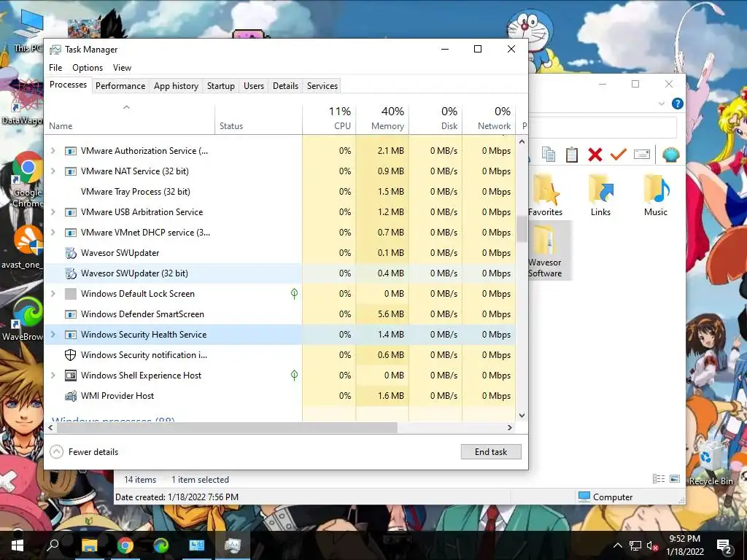Viewport: 747px width, 560px height.
Task: Click VMware NAT Service process icon
Action: (x=71, y=171)
